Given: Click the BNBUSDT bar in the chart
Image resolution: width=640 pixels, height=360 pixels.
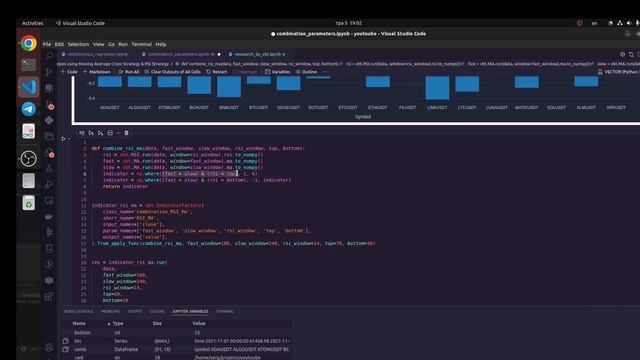Looking at the screenshot, I should pos(229,87).
